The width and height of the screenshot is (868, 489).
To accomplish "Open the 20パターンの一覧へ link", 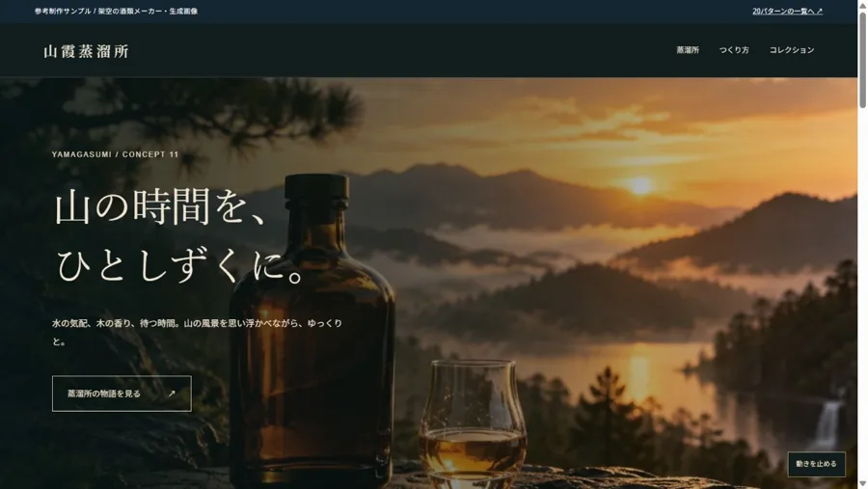I will [787, 11].
